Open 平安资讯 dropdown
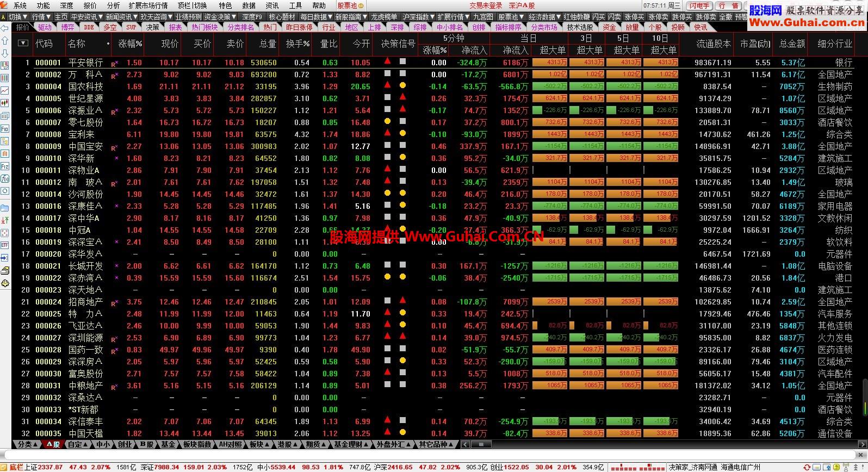 tap(86, 17)
